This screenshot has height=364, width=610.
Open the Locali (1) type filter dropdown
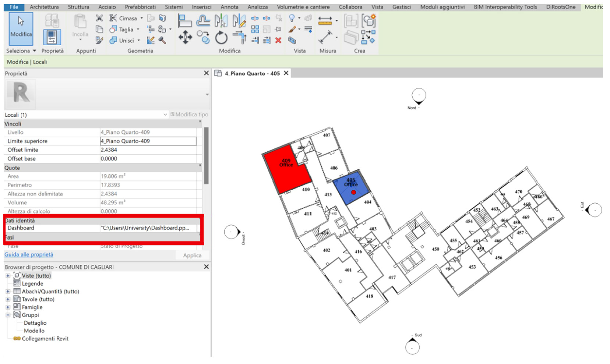pos(165,114)
